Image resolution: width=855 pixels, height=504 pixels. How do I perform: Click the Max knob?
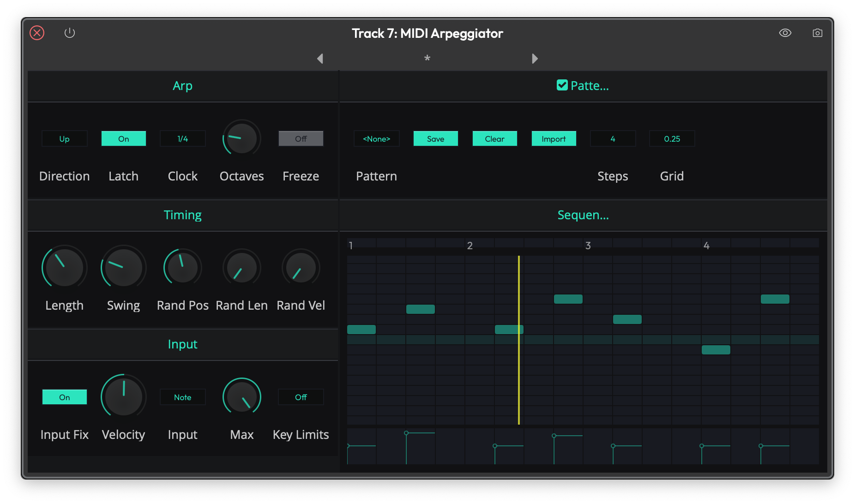tap(242, 397)
